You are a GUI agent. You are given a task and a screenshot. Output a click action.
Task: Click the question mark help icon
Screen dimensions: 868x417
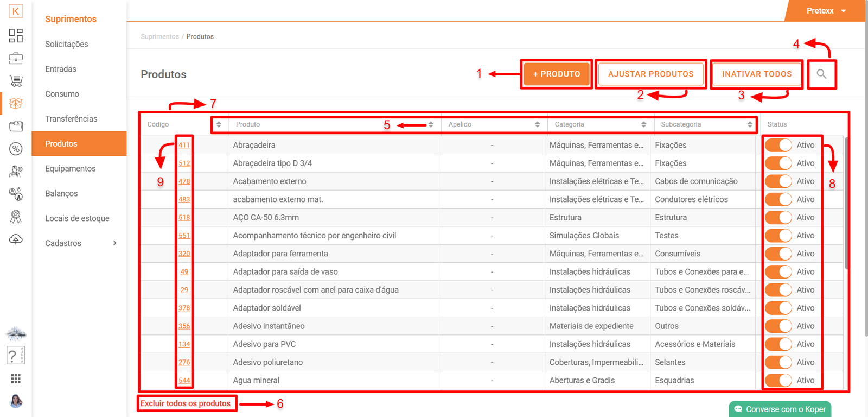pyautogui.click(x=13, y=356)
